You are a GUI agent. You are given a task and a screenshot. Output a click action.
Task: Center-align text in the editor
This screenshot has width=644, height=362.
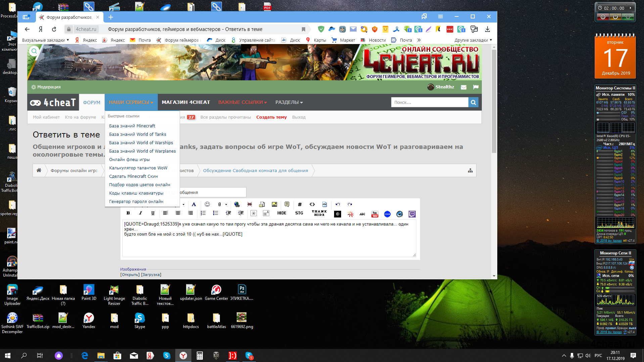point(178,213)
